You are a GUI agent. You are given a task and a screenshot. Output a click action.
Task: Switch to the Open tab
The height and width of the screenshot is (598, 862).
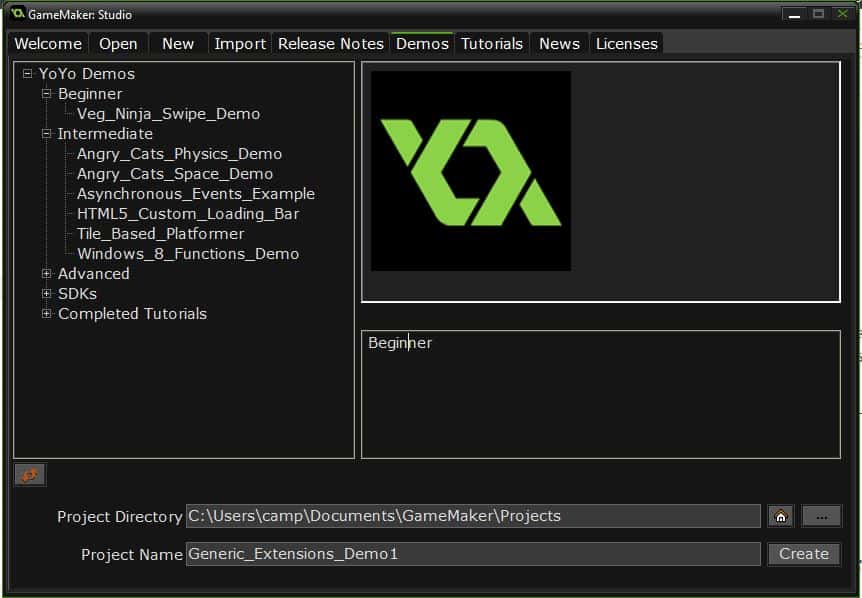(x=118, y=43)
